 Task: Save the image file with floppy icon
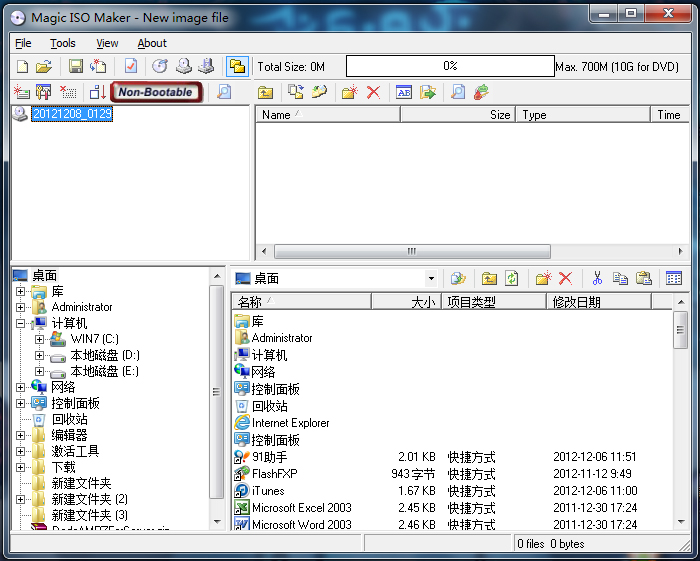pos(76,66)
